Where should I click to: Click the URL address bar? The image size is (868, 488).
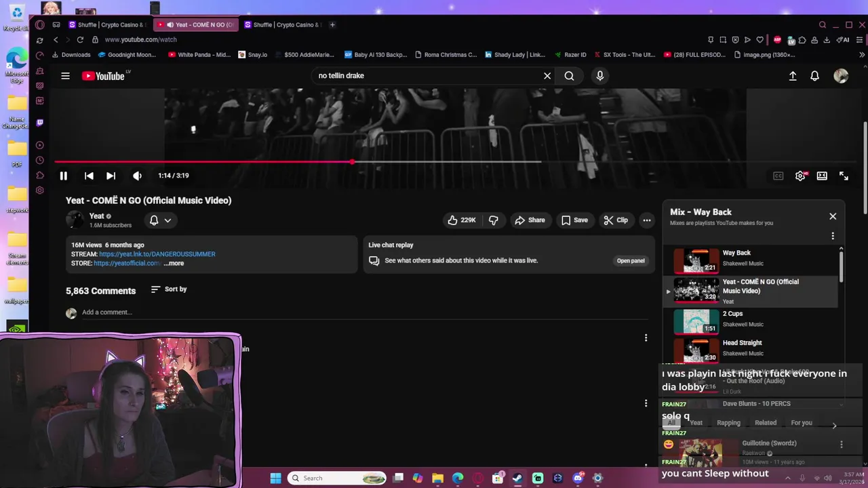(400, 40)
